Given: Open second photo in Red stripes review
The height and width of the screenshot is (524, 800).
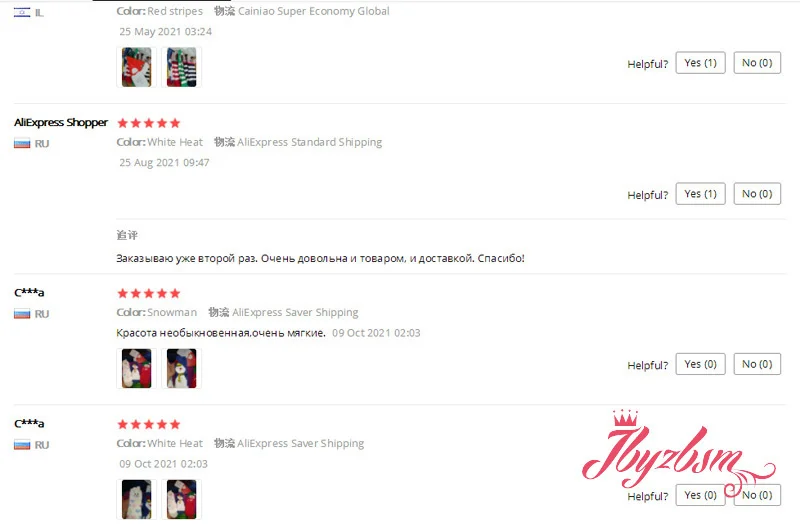Looking at the screenshot, I should (x=182, y=67).
